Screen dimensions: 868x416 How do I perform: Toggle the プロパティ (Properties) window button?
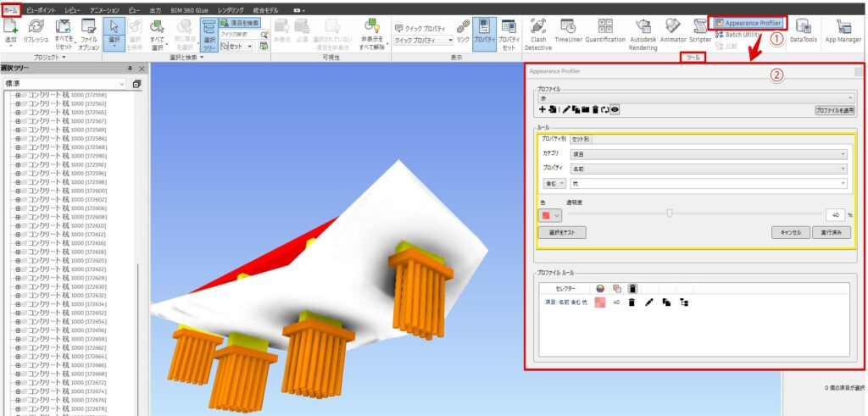484,31
